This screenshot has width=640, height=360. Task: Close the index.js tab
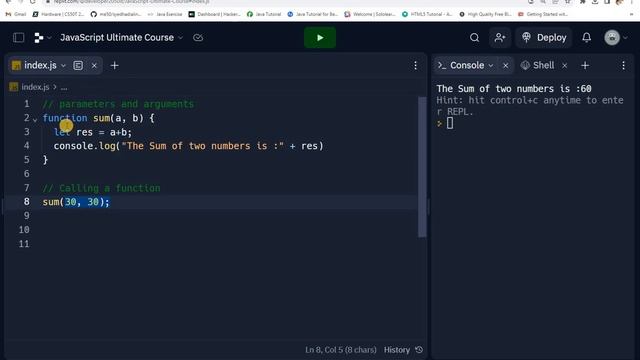(94, 65)
